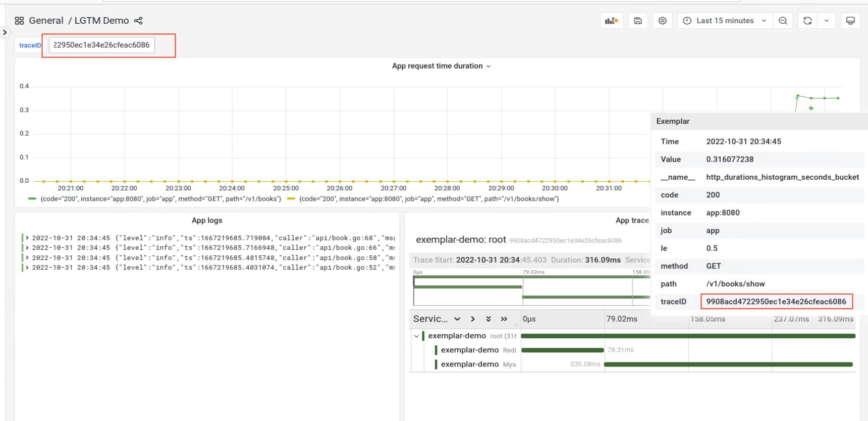Edit the traceID variable input field

click(102, 45)
